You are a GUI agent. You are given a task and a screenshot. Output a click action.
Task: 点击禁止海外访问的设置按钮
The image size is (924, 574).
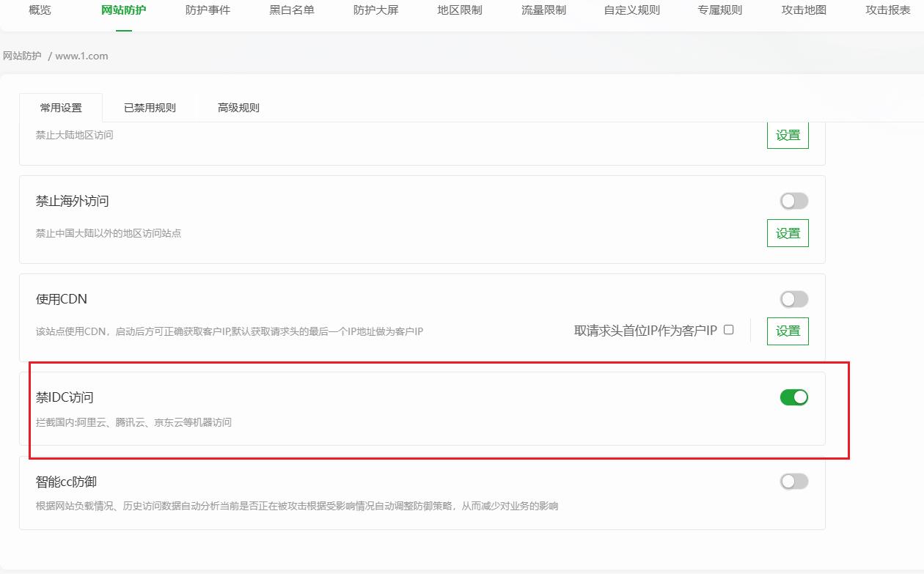(x=788, y=233)
